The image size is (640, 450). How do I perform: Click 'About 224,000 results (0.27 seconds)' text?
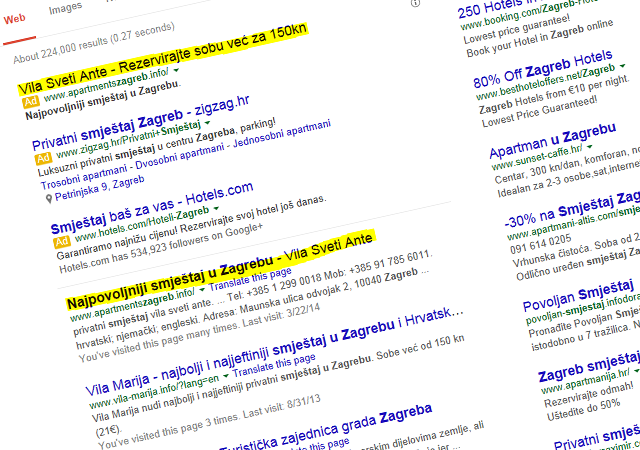(x=94, y=42)
